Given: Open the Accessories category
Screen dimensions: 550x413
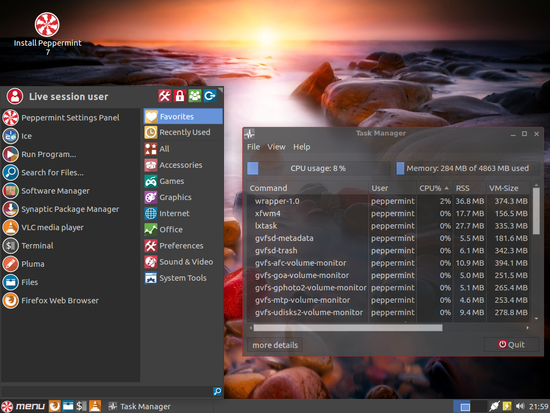Looking at the screenshot, I should pyautogui.click(x=183, y=165).
